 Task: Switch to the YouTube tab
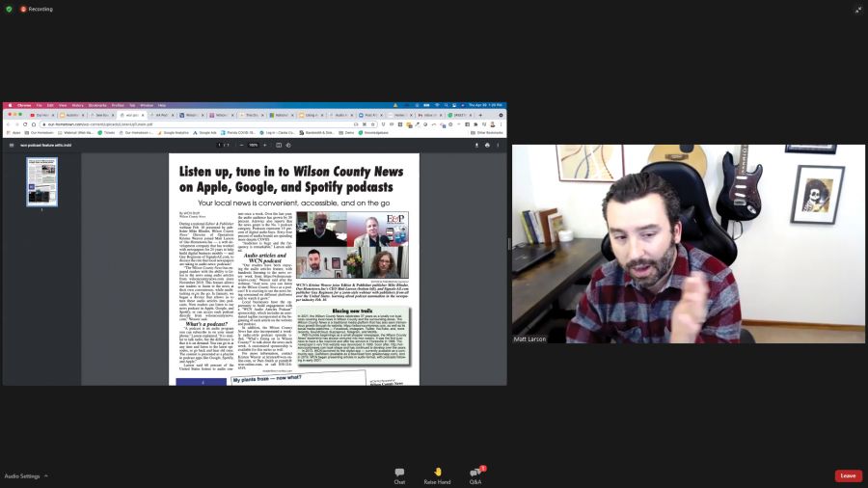pos(42,115)
